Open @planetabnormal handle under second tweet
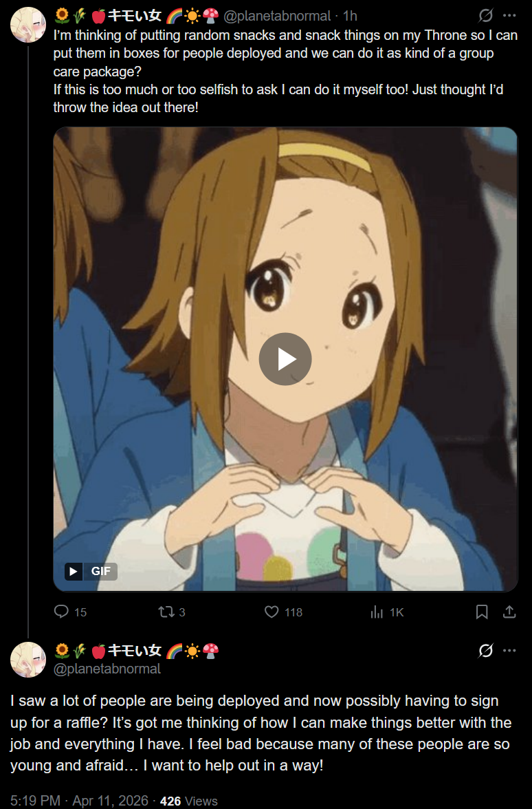This screenshot has width=532, height=809. 107,669
